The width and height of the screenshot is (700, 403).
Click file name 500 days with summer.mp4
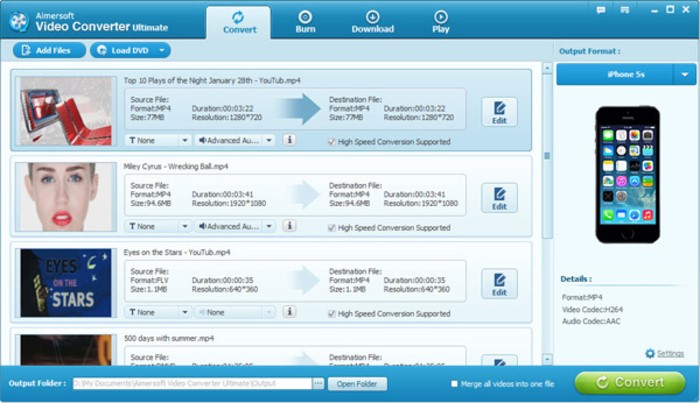click(x=169, y=338)
